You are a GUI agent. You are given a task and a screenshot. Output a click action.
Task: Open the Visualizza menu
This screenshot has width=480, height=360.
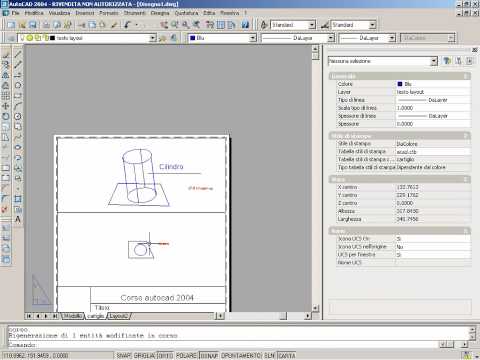tap(59, 13)
